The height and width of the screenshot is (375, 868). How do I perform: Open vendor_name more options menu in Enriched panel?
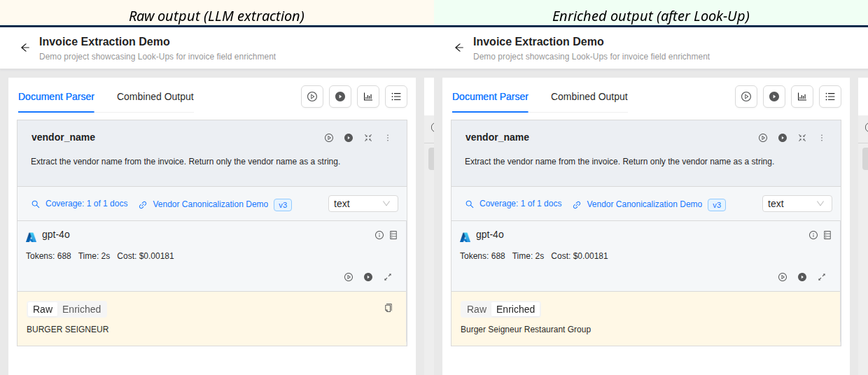click(x=822, y=138)
